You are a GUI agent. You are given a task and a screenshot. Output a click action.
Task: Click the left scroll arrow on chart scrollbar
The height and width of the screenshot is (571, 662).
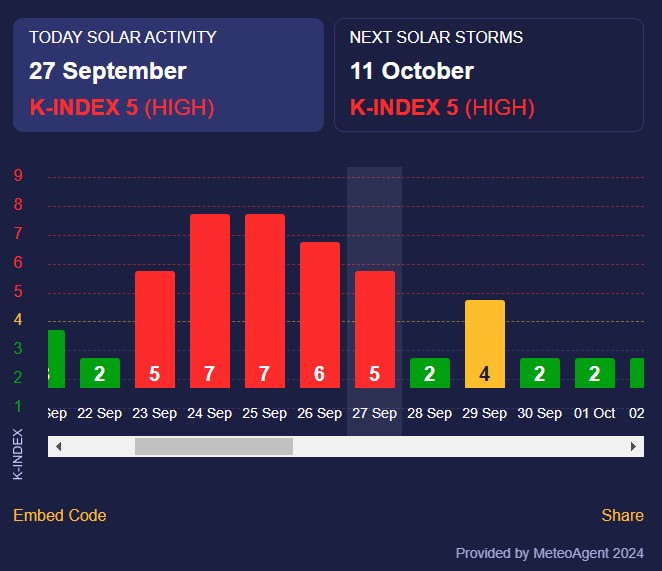point(59,446)
